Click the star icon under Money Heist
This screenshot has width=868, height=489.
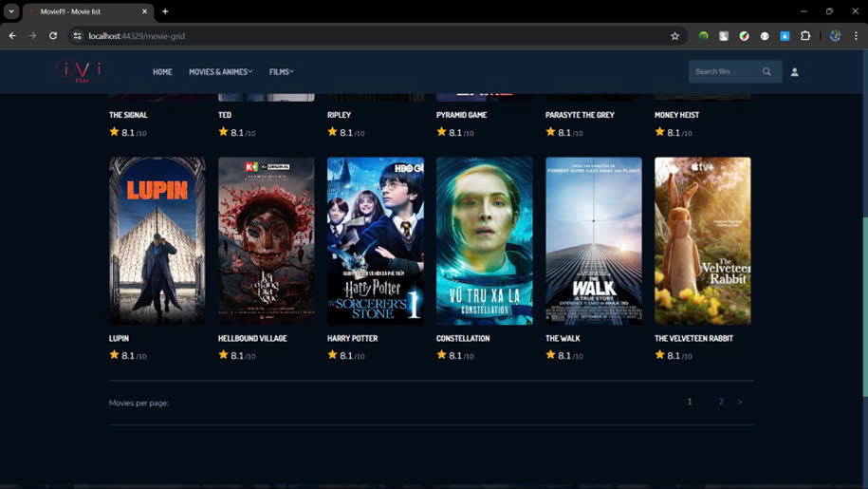pos(660,132)
